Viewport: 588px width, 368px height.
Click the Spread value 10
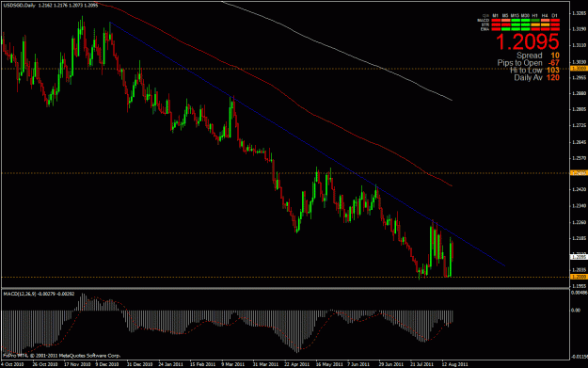click(555, 56)
